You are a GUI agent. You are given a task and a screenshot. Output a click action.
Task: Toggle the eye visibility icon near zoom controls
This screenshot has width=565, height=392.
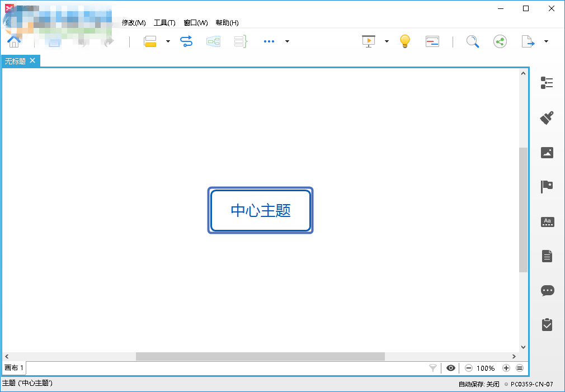point(451,368)
